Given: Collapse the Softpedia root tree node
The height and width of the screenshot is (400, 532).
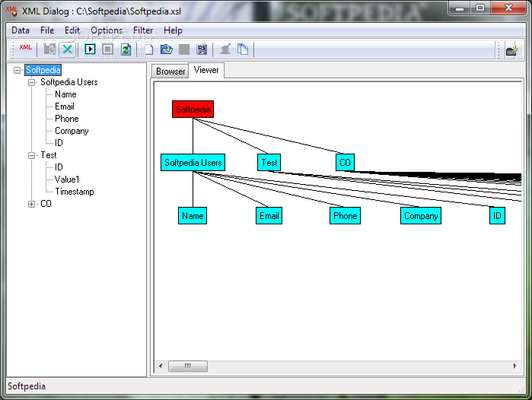Looking at the screenshot, I should [17, 70].
